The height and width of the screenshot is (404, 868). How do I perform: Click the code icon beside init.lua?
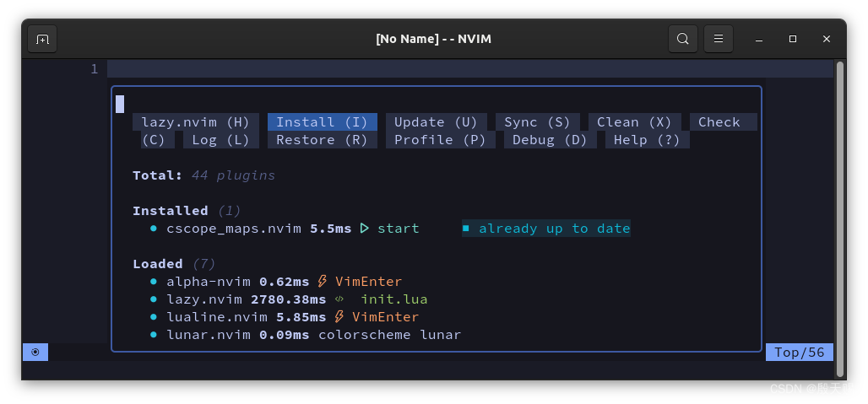click(x=339, y=299)
